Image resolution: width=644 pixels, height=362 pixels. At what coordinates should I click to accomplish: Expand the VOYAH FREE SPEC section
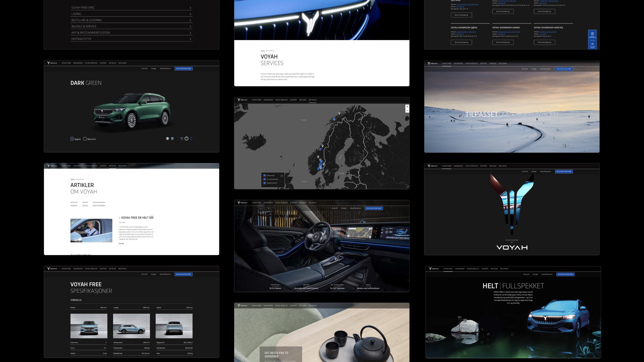click(190, 8)
